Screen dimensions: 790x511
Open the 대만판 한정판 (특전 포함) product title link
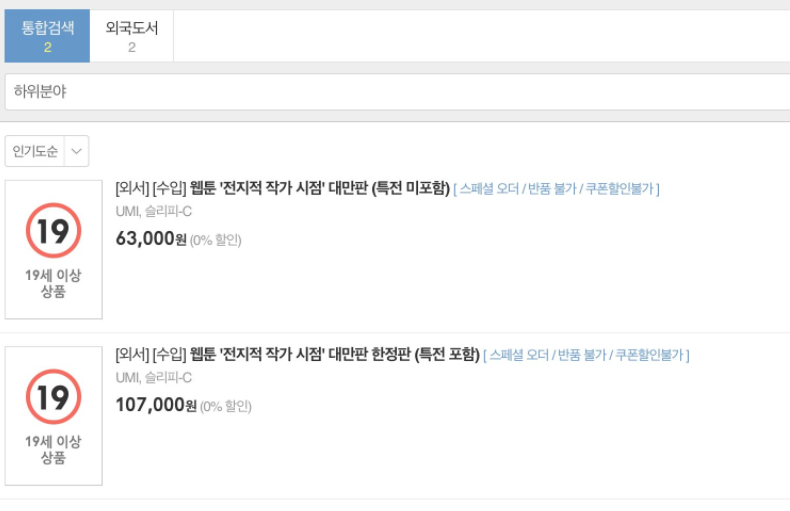pyautogui.click(x=335, y=355)
